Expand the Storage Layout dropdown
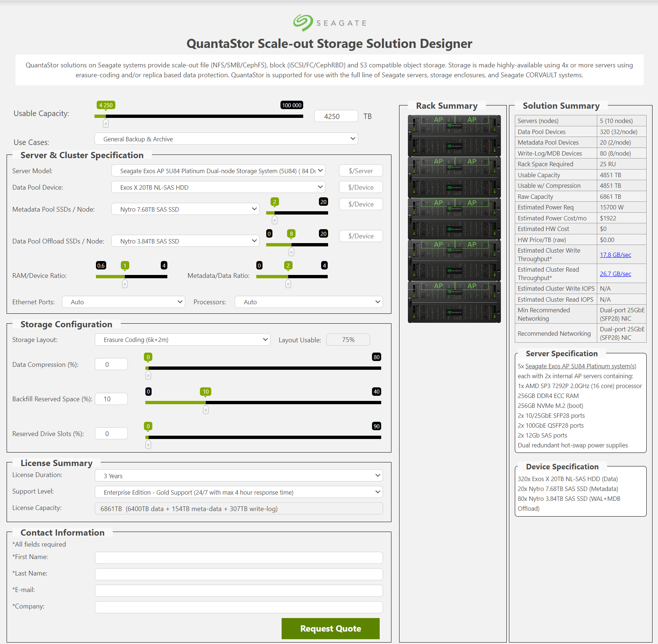This screenshot has width=658, height=644. point(182,340)
